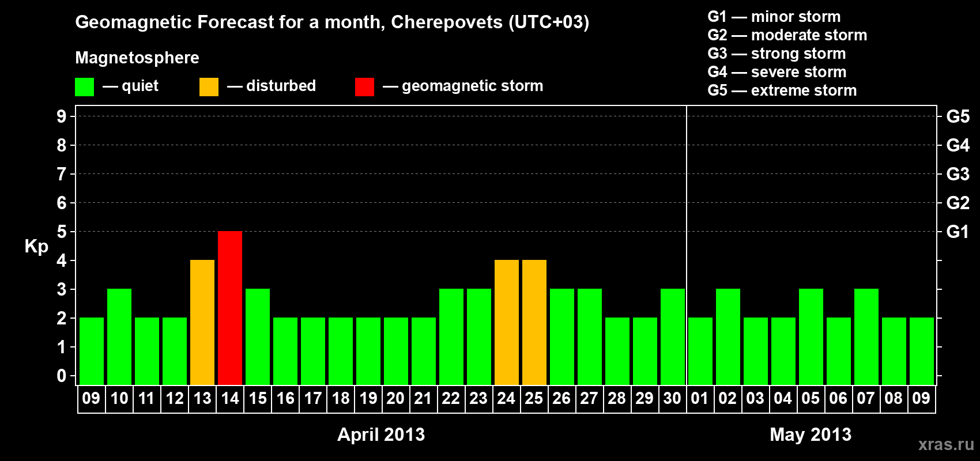Click the green bar for May 02
Image resolution: width=980 pixels, height=461 pixels.
click(728, 337)
